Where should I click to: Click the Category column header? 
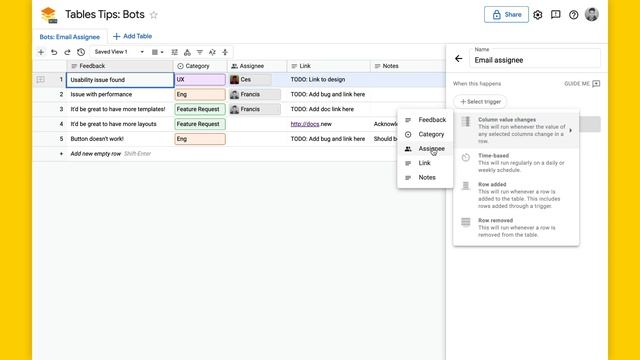[200, 66]
